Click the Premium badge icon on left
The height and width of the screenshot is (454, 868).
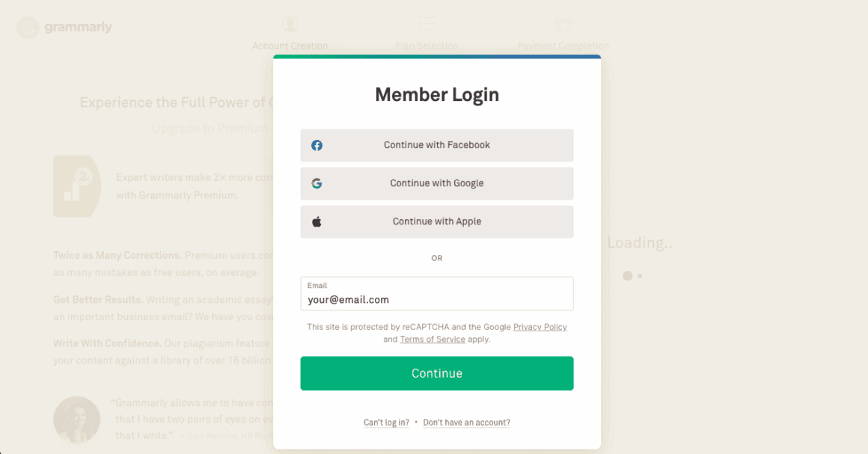point(76,186)
